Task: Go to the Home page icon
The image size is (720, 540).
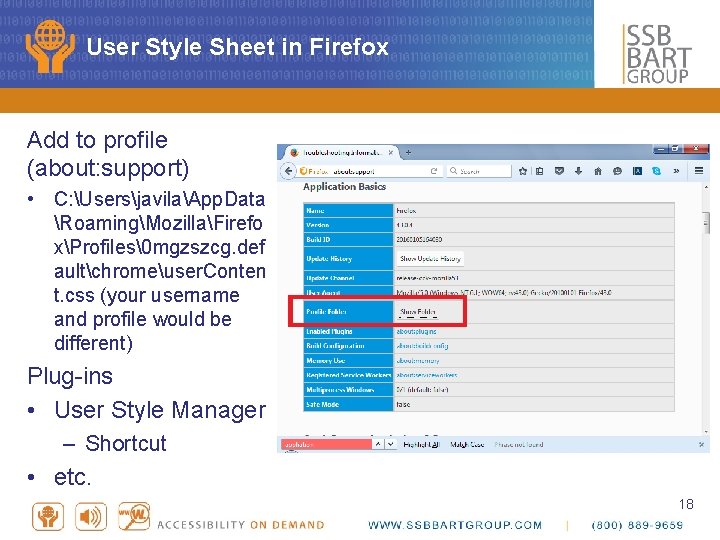Action: pyautogui.click(x=598, y=171)
